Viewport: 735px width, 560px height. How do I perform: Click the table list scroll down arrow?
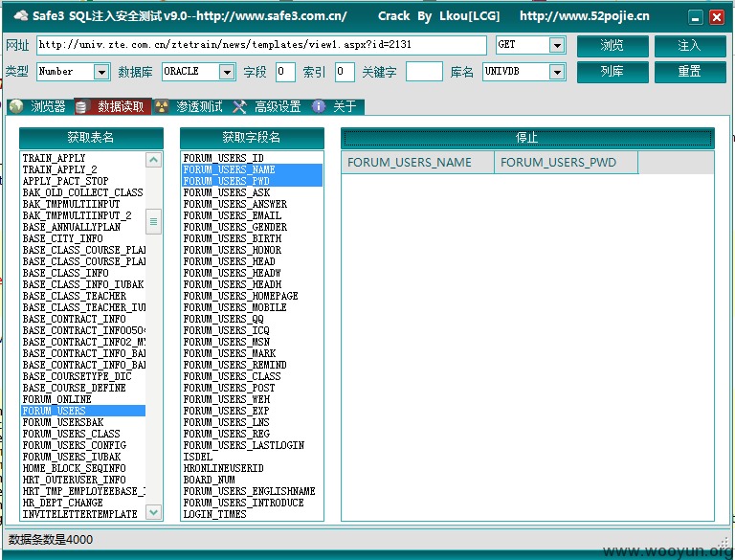154,512
